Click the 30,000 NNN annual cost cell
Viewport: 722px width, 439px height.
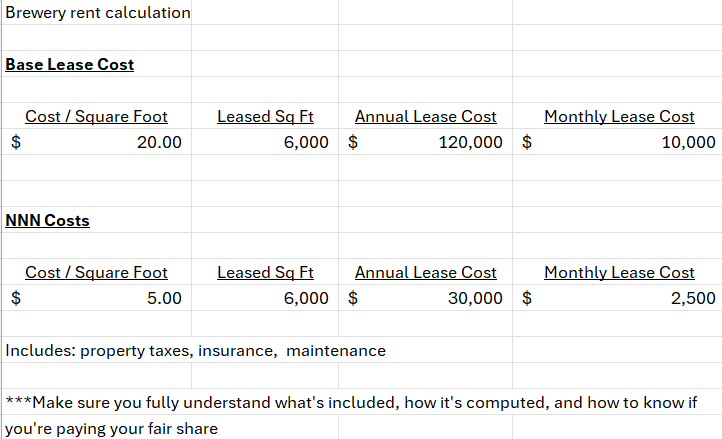475,298
